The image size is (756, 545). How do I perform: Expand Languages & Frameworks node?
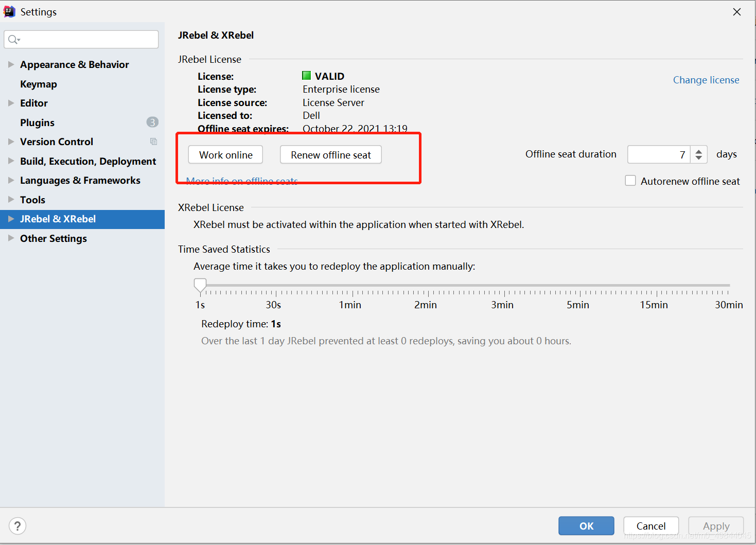(11, 180)
